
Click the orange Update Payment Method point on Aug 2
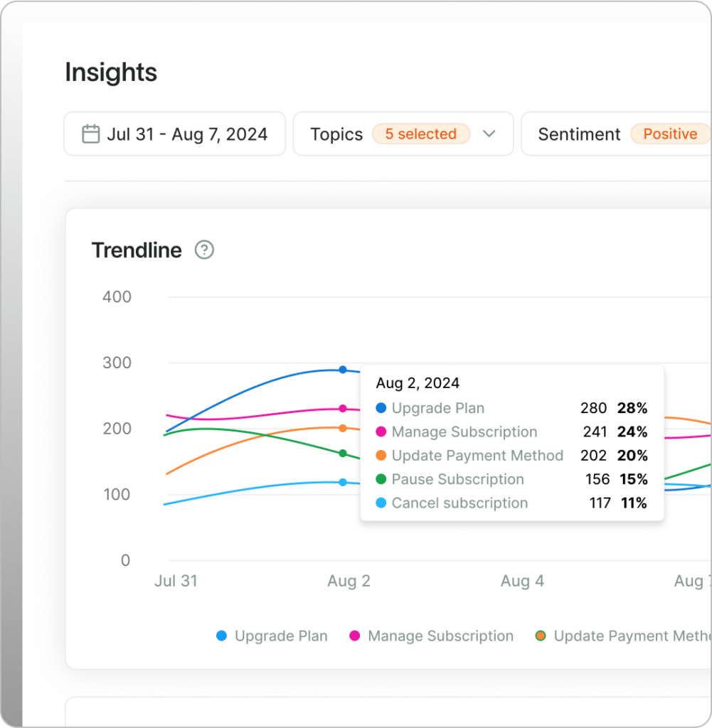(x=343, y=428)
